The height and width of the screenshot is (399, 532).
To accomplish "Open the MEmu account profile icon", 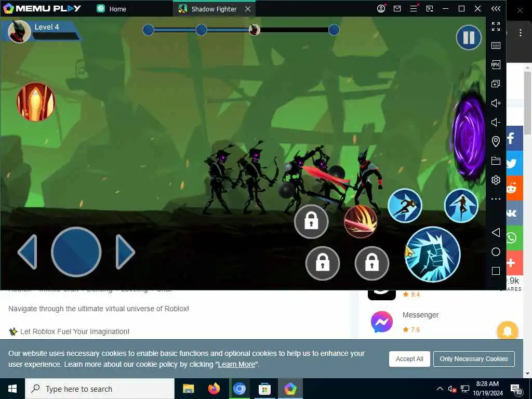I will pos(381,8).
